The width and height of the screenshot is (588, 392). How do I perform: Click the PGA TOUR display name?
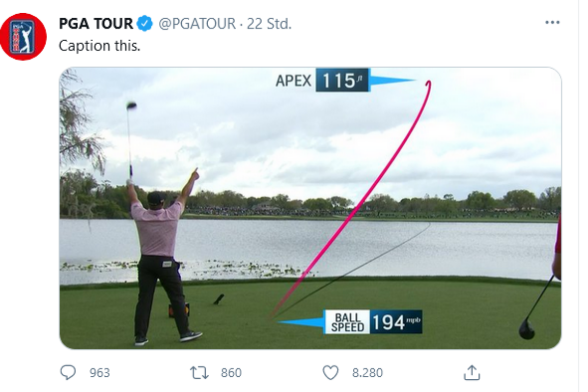pos(96,24)
